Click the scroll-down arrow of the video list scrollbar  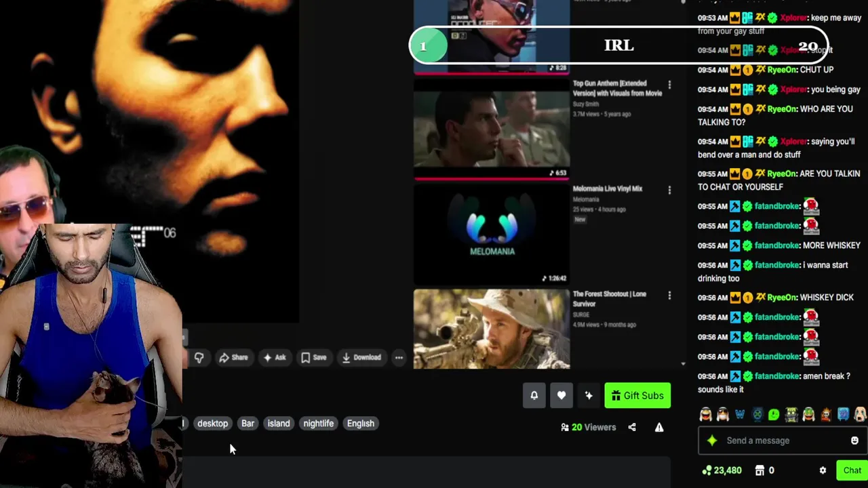pyautogui.click(x=683, y=364)
